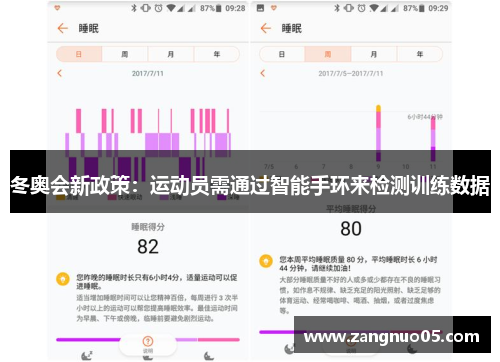Tap the 睡眠得分 label
500x362 pixels.
[x=148, y=227]
